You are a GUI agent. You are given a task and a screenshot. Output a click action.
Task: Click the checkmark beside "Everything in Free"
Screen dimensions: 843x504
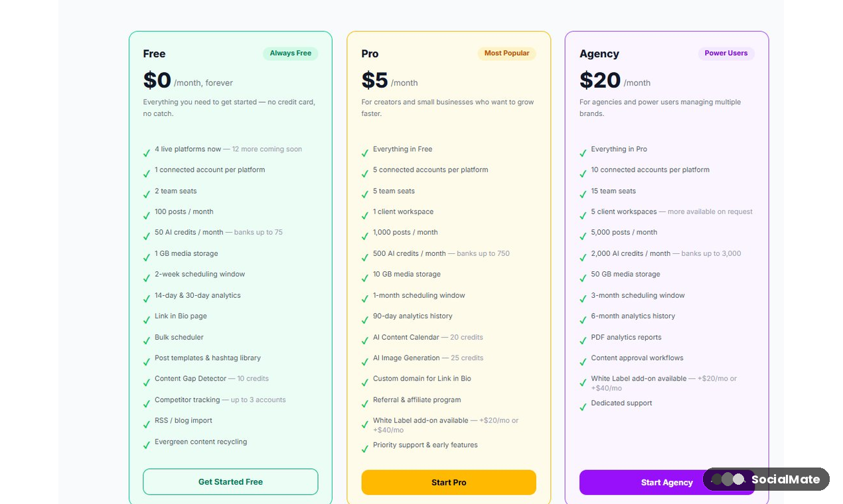click(364, 151)
